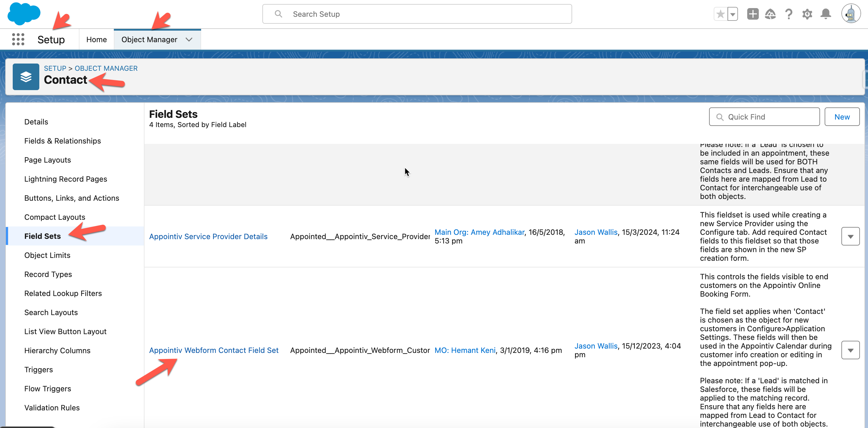Screen dimensions: 868x428
Task: Open the App Launcher grid icon
Action: click(x=18, y=39)
